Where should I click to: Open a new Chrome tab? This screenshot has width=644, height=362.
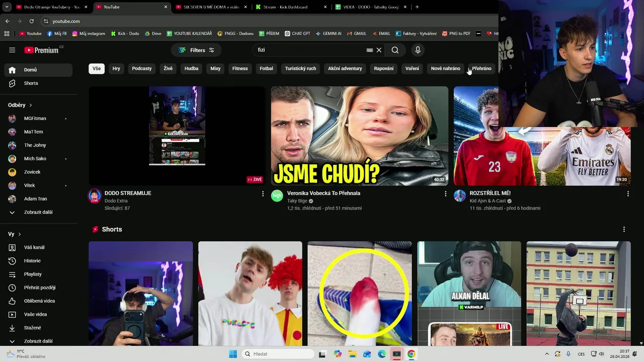click(417, 7)
